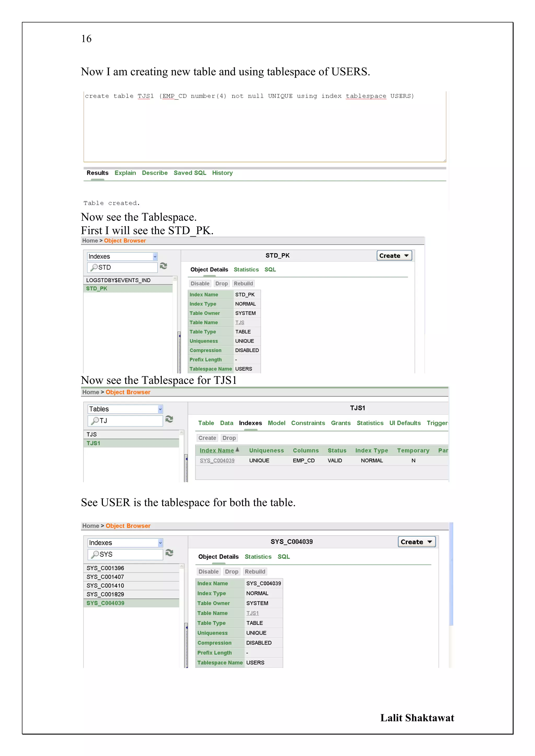Open the Model tab for TJS1
The height and width of the screenshot is (756, 535).
point(276,423)
